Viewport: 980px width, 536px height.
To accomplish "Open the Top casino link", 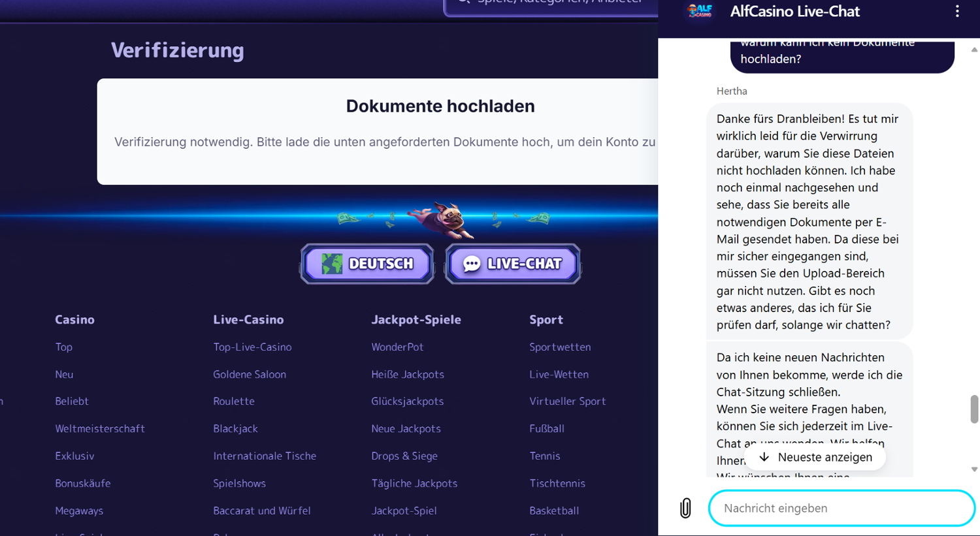I will coord(63,347).
